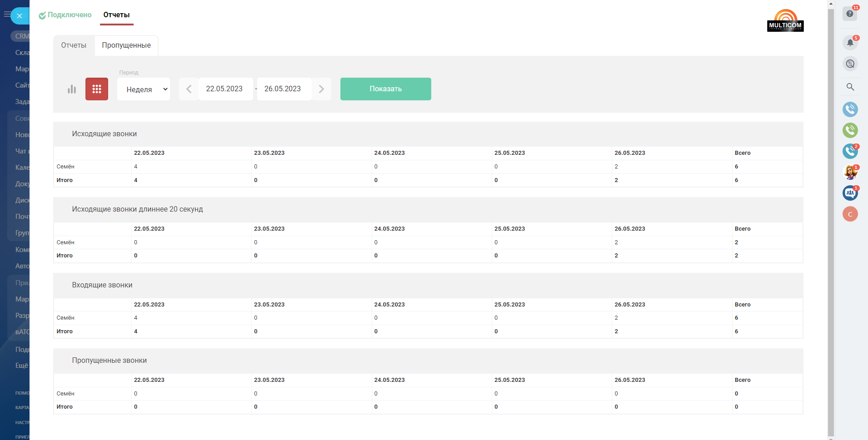This screenshot has height=440, width=868.
Task: Click the Входящие звонки heading
Action: pyautogui.click(x=102, y=285)
